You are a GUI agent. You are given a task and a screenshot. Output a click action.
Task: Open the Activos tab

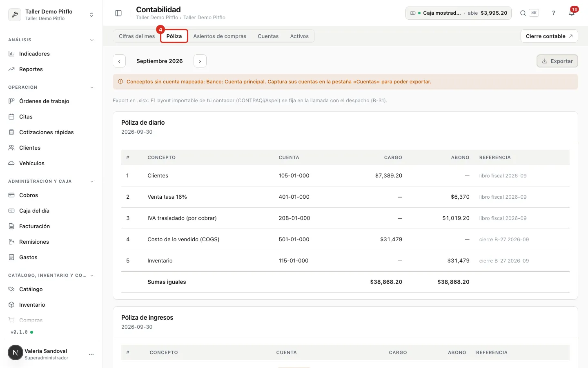point(299,36)
